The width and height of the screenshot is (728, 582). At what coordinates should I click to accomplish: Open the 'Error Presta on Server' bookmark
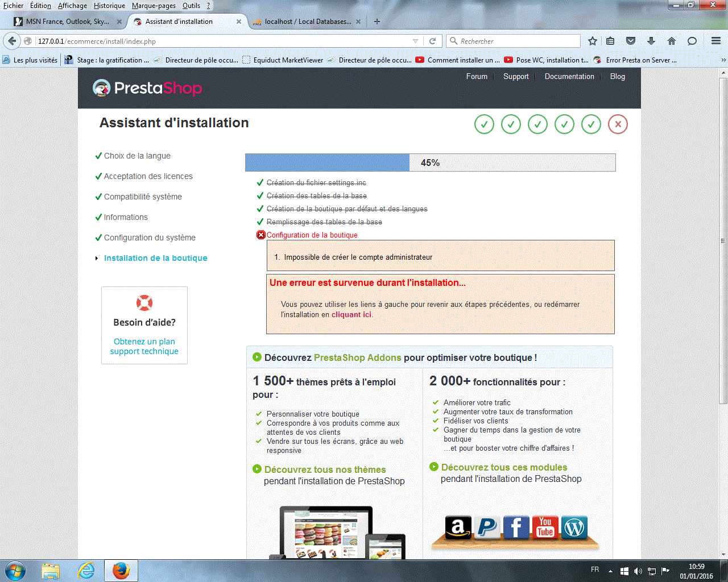[x=635, y=60]
